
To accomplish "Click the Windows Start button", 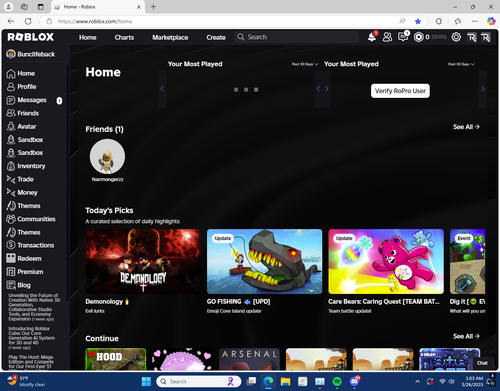I will pyautogui.click(x=146, y=381).
